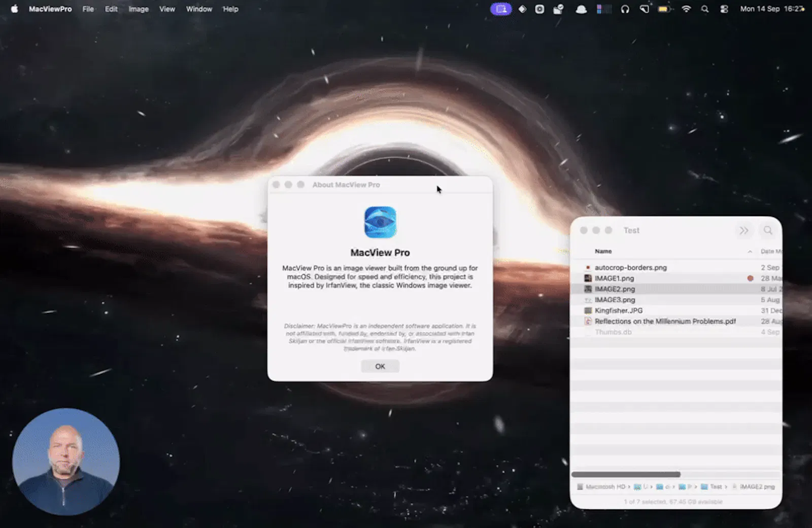Open the Edit menu
This screenshot has width=812, height=528.
pos(111,9)
